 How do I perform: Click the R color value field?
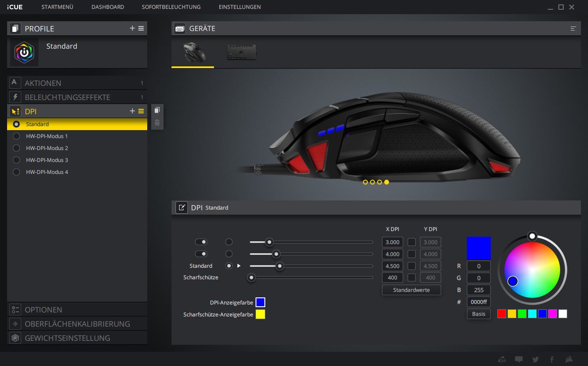(x=479, y=266)
